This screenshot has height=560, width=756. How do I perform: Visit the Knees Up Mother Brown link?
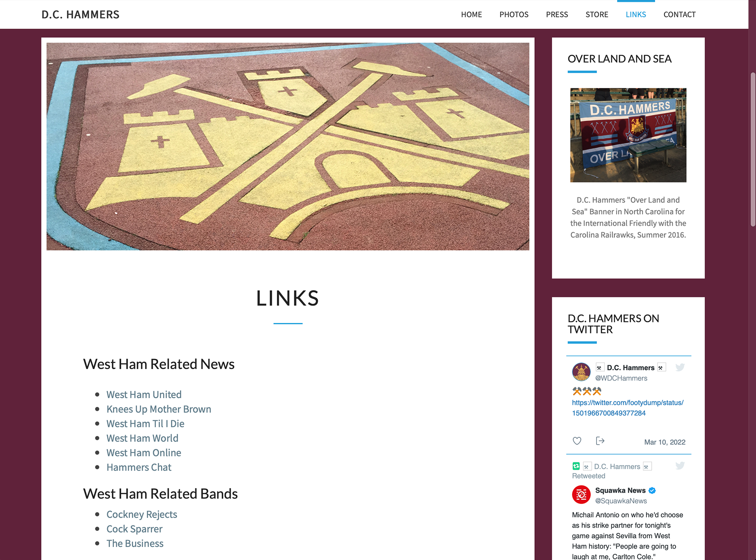tap(159, 409)
